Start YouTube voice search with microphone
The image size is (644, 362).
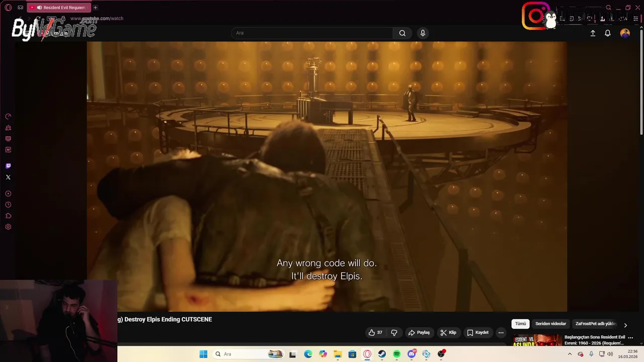(x=423, y=33)
